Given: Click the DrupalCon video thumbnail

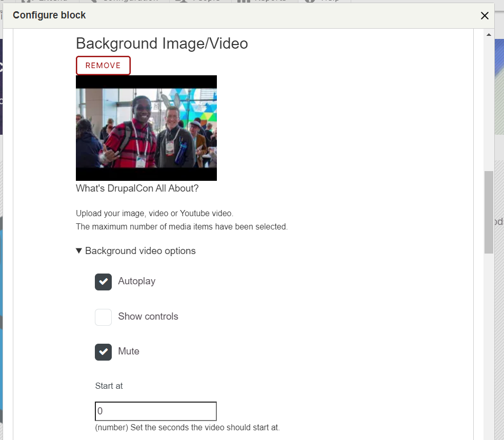Looking at the screenshot, I should tap(146, 128).
